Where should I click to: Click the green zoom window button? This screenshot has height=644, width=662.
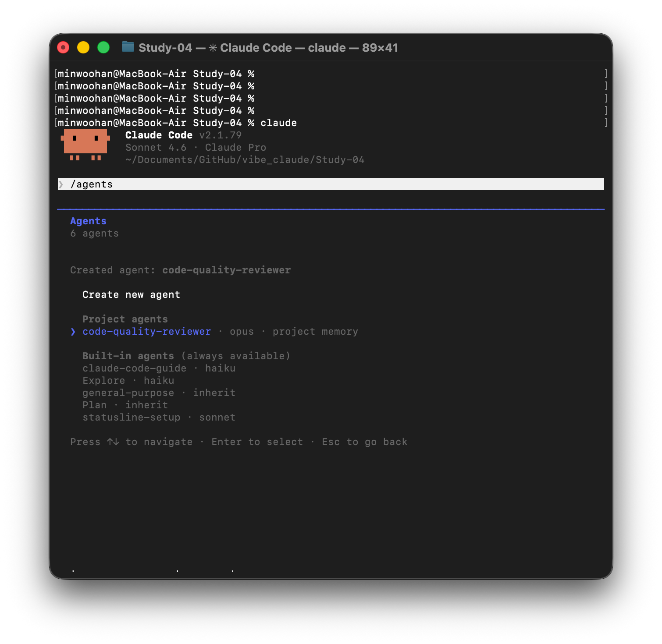coord(103,47)
